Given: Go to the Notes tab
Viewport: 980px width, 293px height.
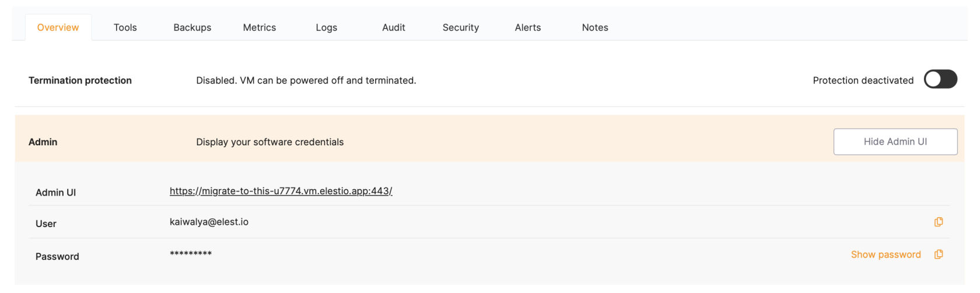Looking at the screenshot, I should 594,27.
